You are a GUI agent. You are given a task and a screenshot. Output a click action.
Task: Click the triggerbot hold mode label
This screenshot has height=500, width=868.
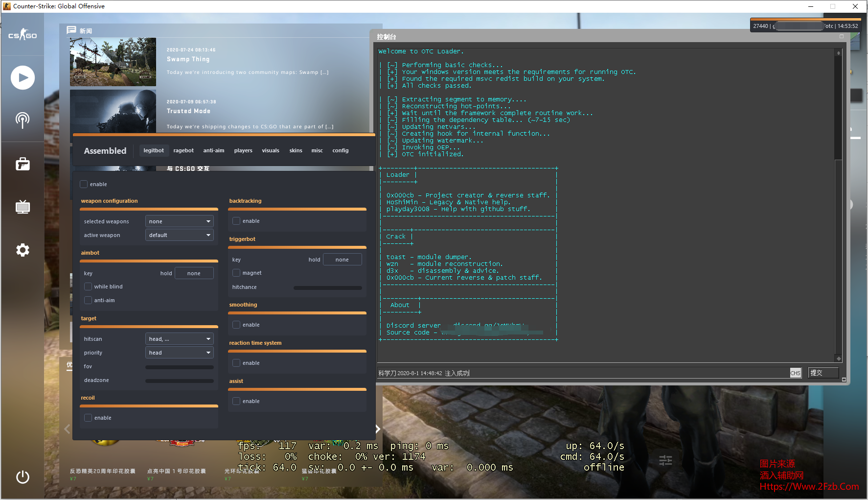(314, 260)
